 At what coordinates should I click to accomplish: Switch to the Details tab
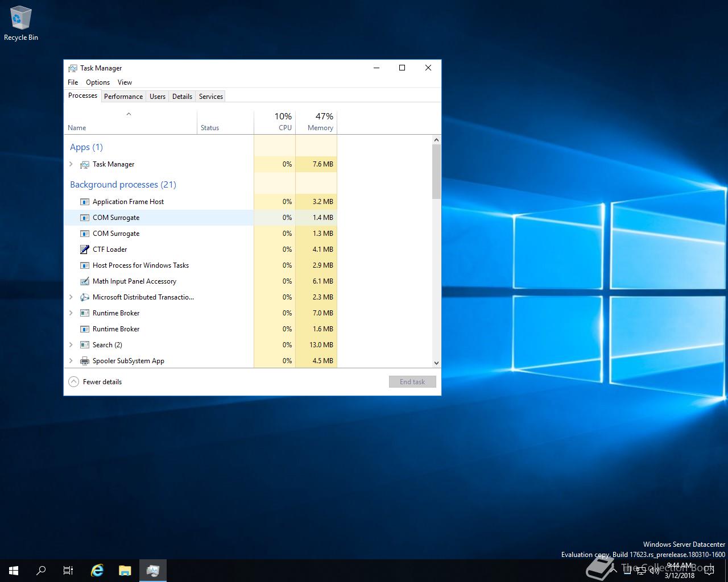[182, 97]
